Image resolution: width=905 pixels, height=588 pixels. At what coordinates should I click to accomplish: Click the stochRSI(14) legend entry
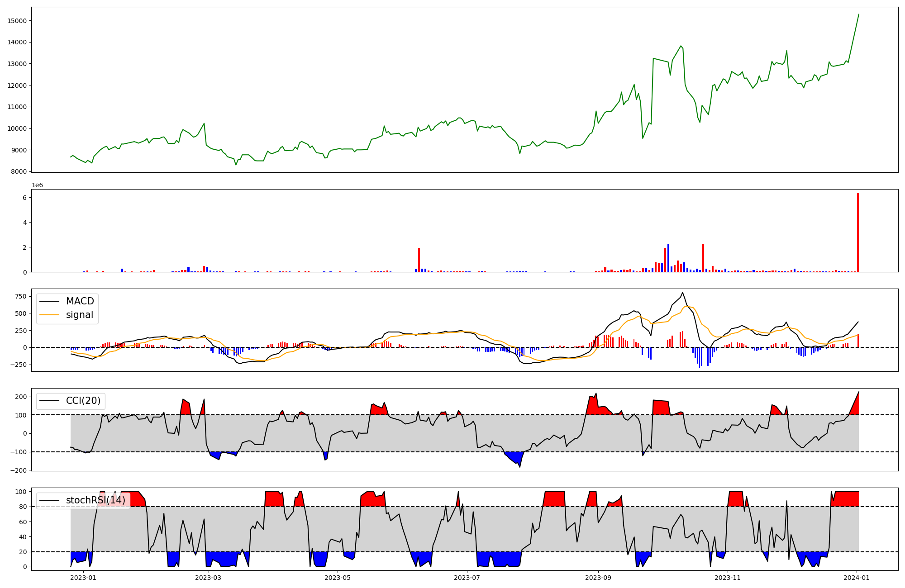coord(95,500)
